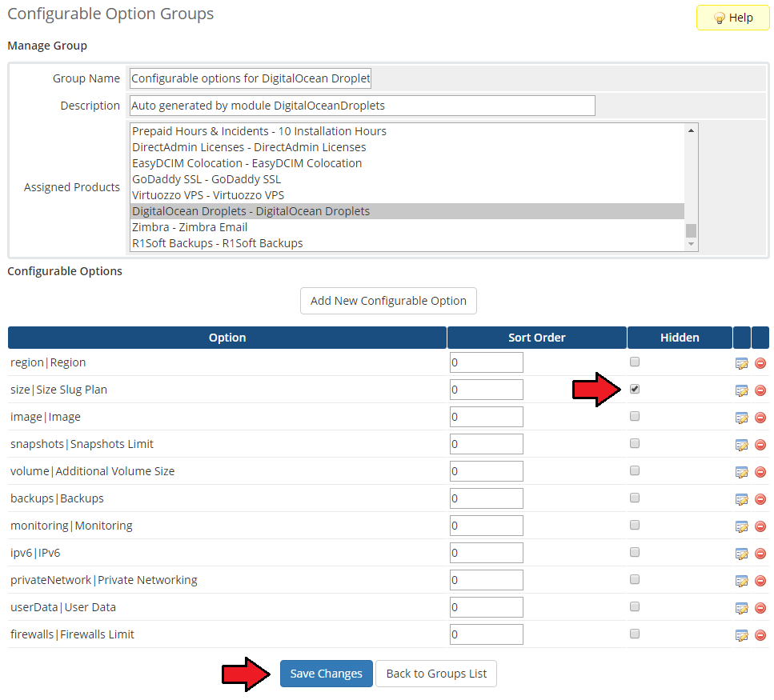
Task: Enable Hidden for monitoring|Monitoring
Action: tap(635, 524)
